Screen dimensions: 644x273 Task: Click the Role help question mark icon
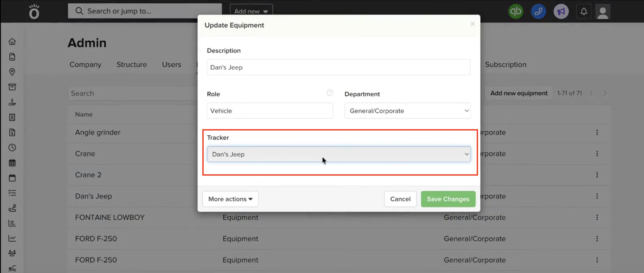(x=329, y=93)
